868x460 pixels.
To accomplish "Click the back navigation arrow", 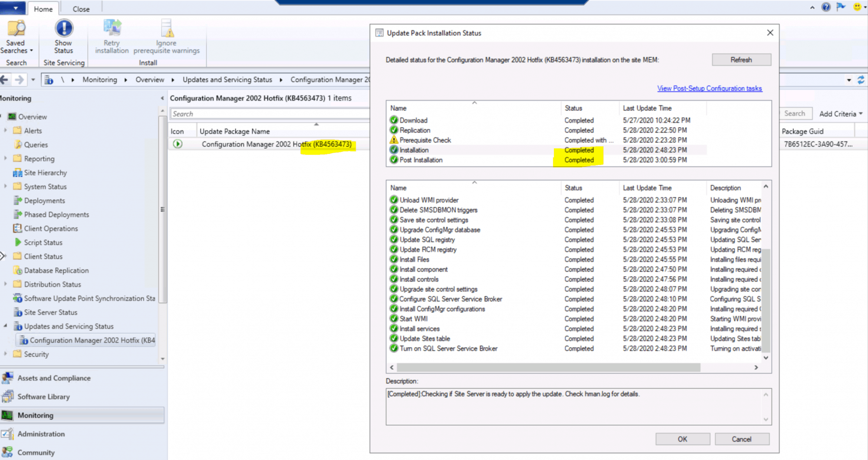I will click(x=5, y=80).
